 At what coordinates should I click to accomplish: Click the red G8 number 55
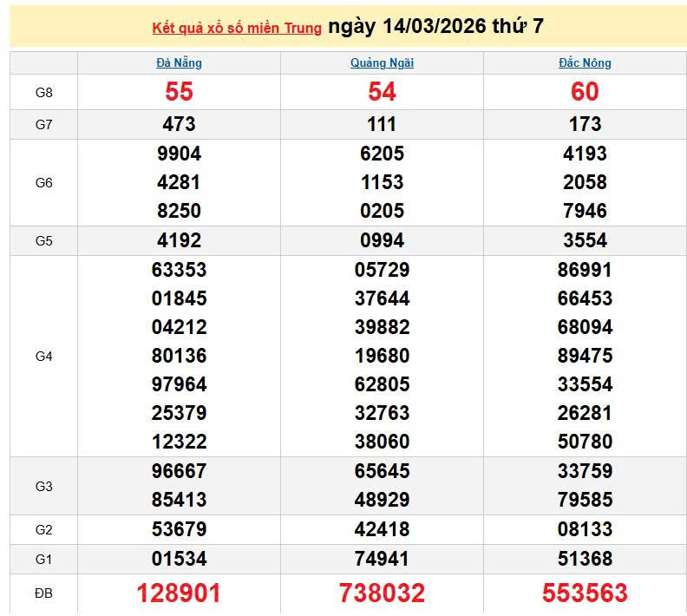179,92
